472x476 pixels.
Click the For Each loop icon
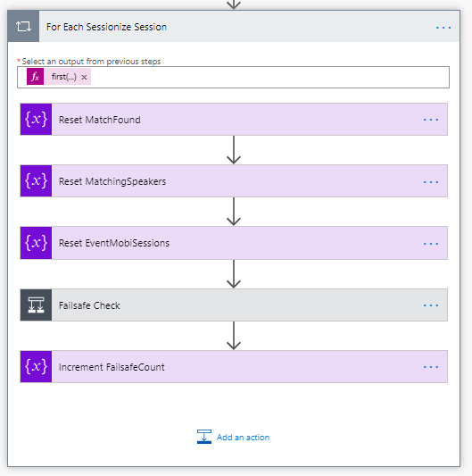tap(23, 27)
